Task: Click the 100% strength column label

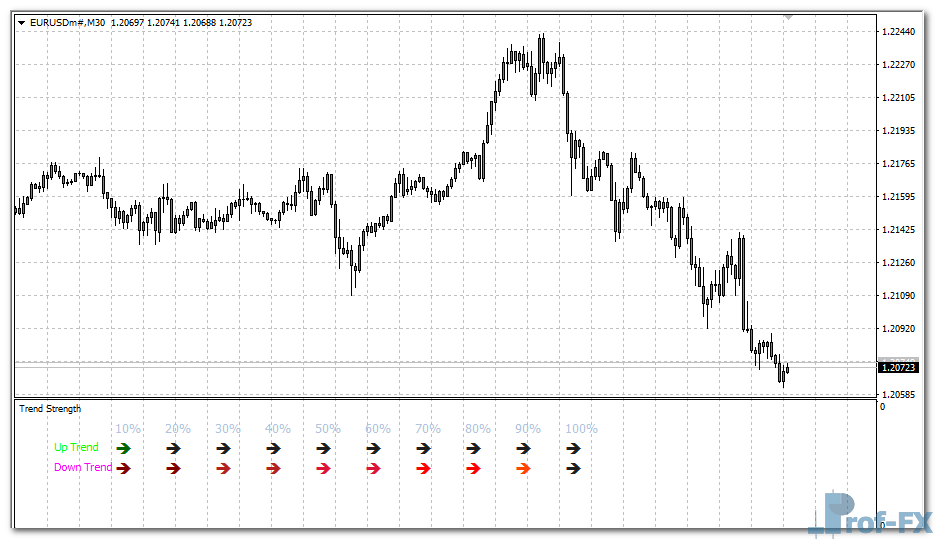Action: tap(581, 429)
